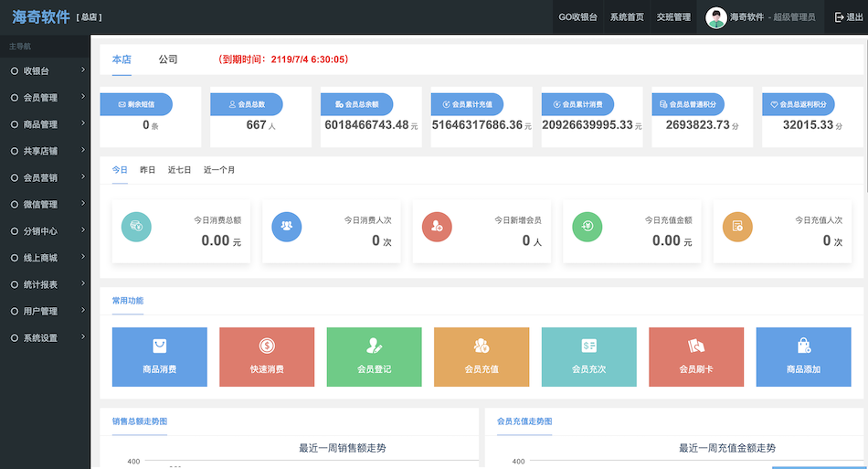Open the 统计报表 menu label

coord(40,284)
